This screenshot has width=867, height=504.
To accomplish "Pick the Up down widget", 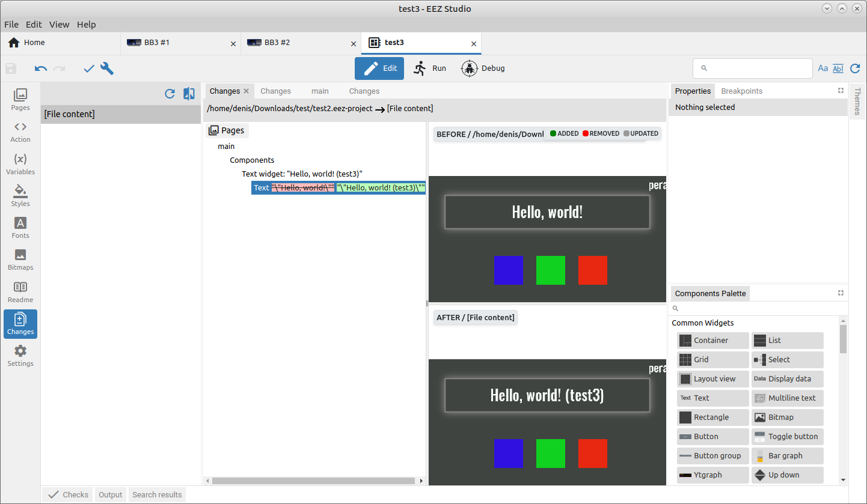I will click(x=788, y=475).
